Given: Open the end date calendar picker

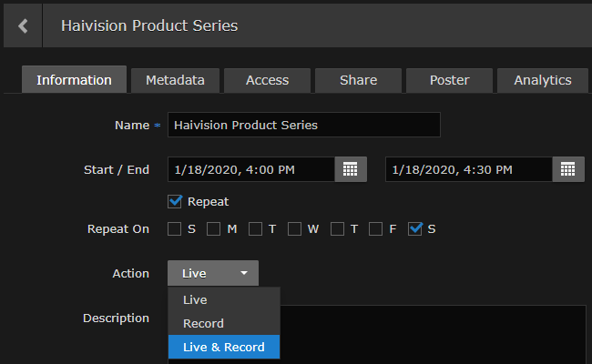Looking at the screenshot, I should coord(567,169).
